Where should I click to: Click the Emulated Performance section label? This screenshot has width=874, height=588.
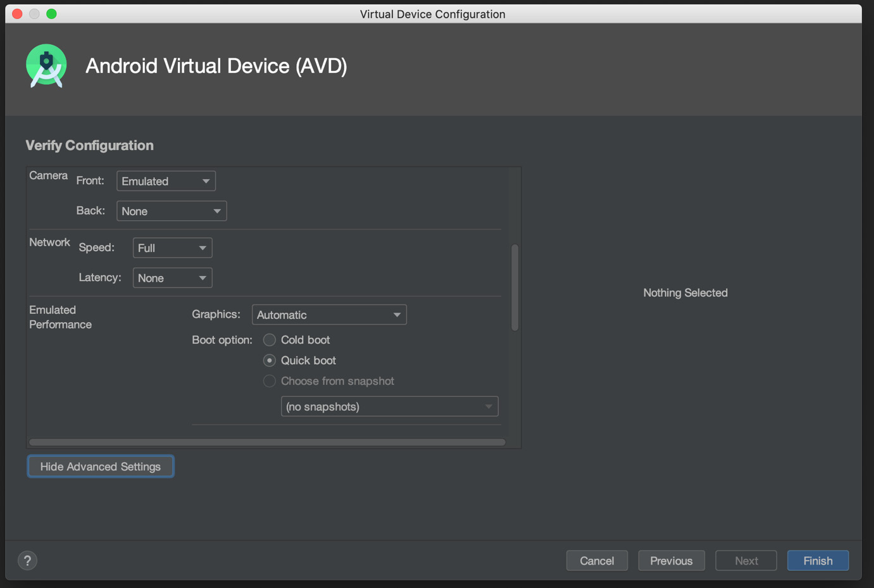pos(61,317)
